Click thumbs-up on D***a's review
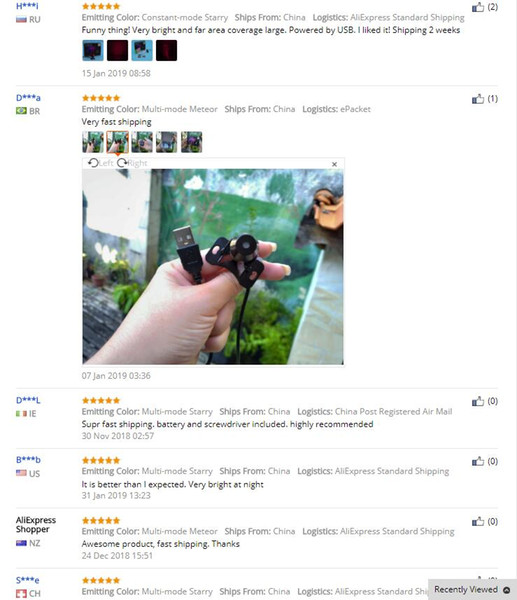 tap(478, 99)
